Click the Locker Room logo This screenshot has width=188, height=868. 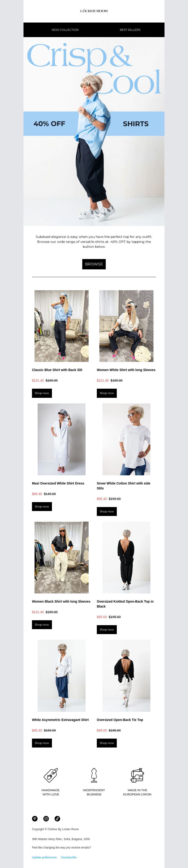(x=94, y=11)
